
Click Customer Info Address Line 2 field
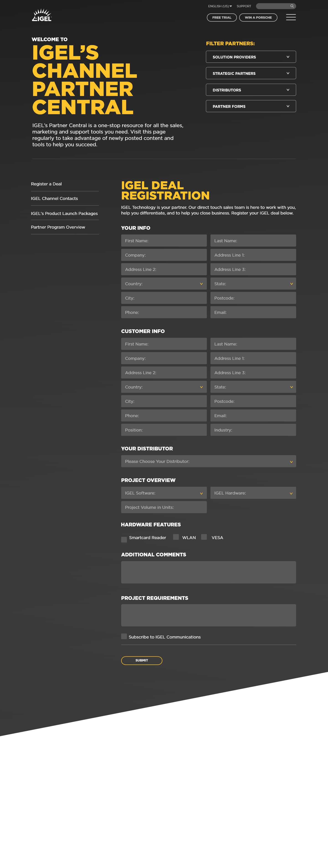coord(164,373)
